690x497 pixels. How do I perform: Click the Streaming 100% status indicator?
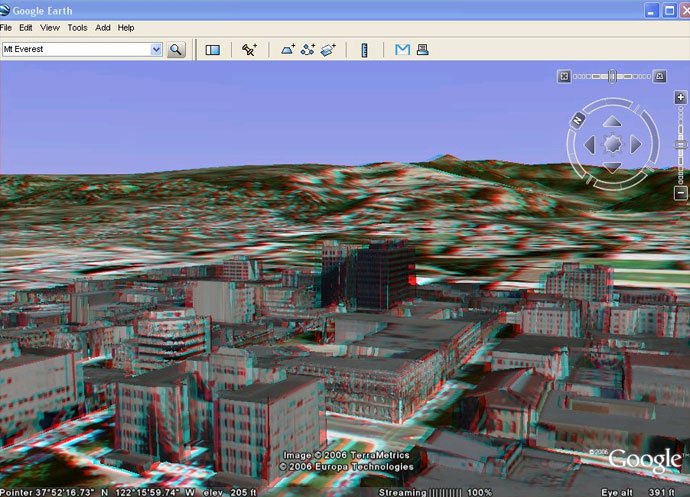(x=435, y=492)
